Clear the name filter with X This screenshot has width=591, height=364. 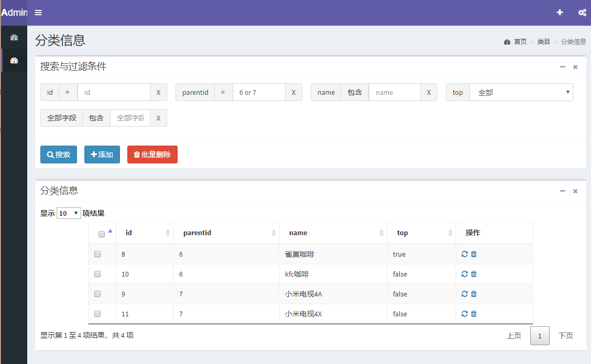tap(429, 92)
